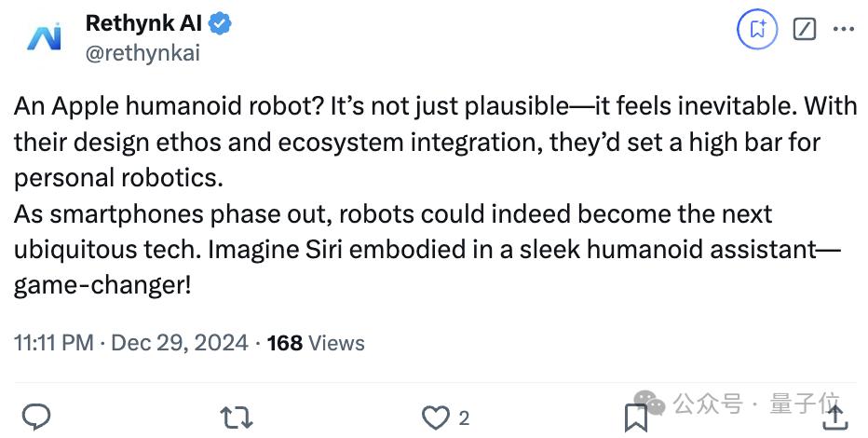
Task: Open the three-dot more options menu
Action: [x=844, y=29]
